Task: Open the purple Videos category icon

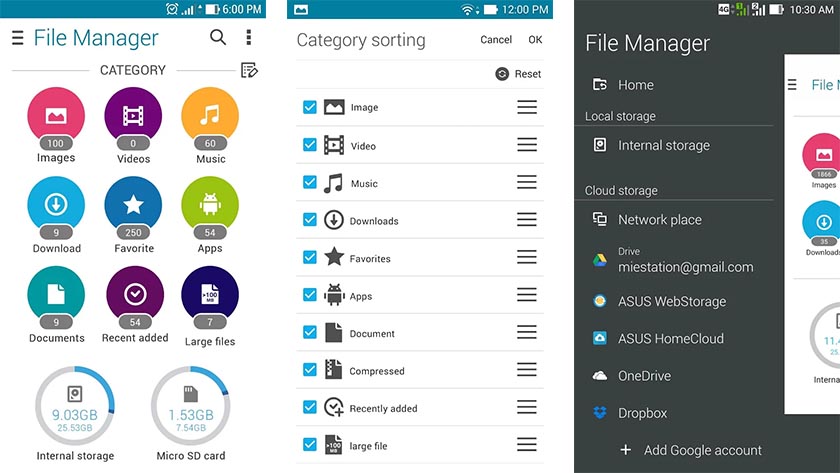Action: 133,116
